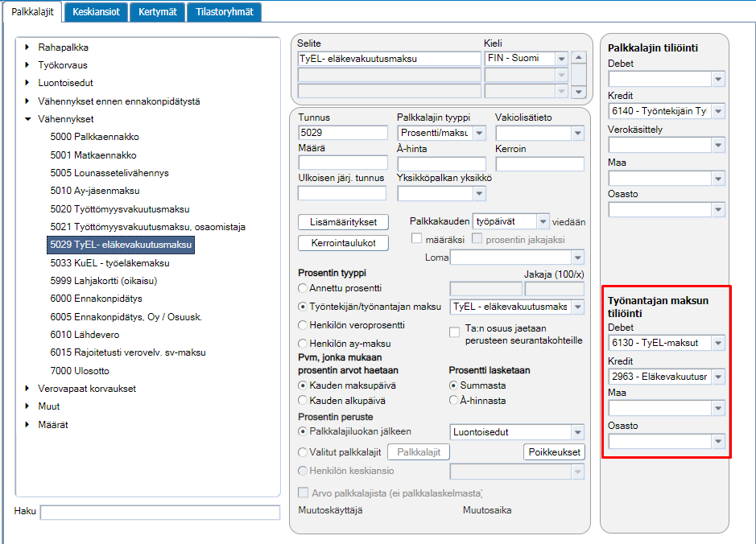
Task: Open the Palkkalajin tyyppi dropdown
Action: [479, 133]
